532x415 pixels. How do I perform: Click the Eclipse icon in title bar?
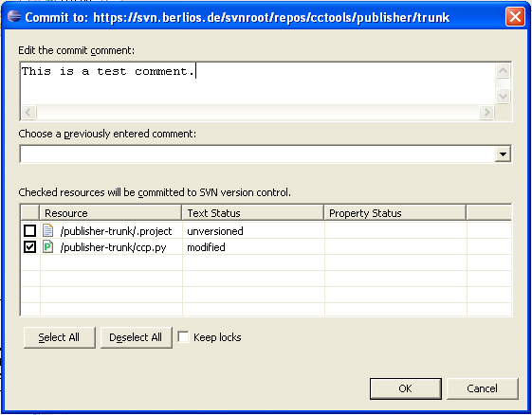[x=14, y=16]
